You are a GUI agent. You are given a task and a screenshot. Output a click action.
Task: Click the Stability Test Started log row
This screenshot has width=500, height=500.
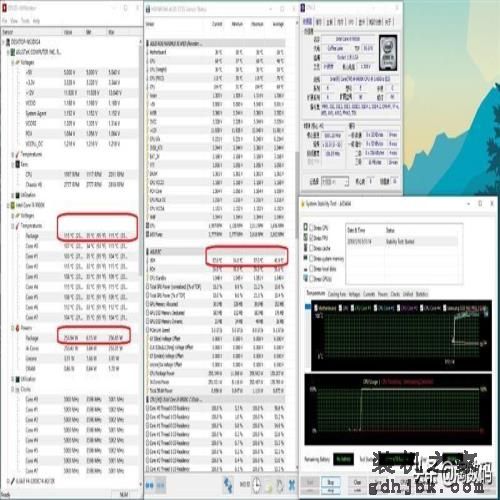(x=402, y=241)
